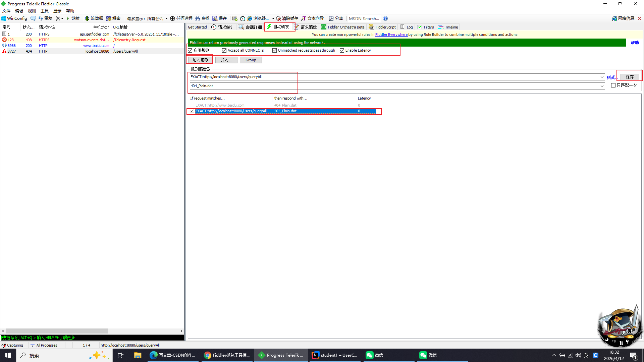Click 清除缓存 clear cache icon
Viewport: 644px width, 362px height.
point(278,18)
